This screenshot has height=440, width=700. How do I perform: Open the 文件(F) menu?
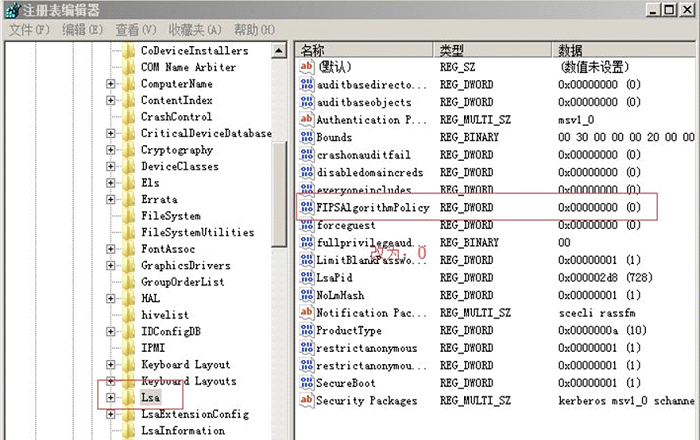click(29, 30)
